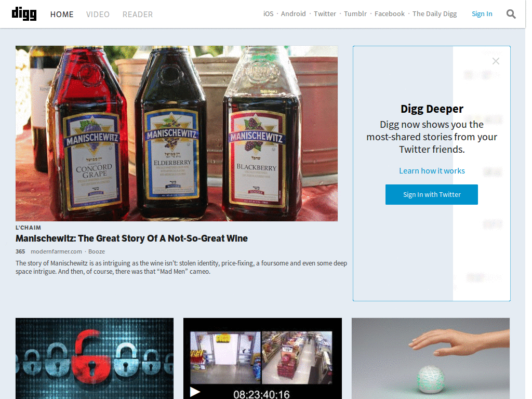Click the Digg Deeper heading
The width and height of the screenshot is (532, 399).
(x=432, y=109)
